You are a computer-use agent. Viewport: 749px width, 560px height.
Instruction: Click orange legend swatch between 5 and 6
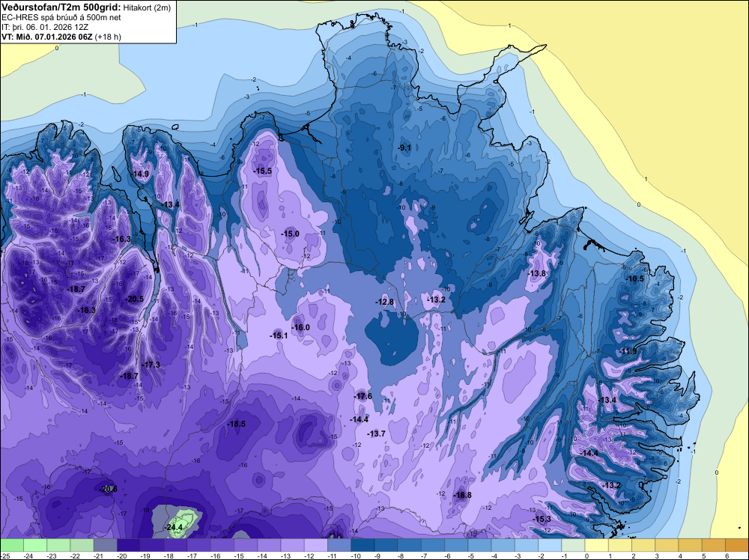714,545
